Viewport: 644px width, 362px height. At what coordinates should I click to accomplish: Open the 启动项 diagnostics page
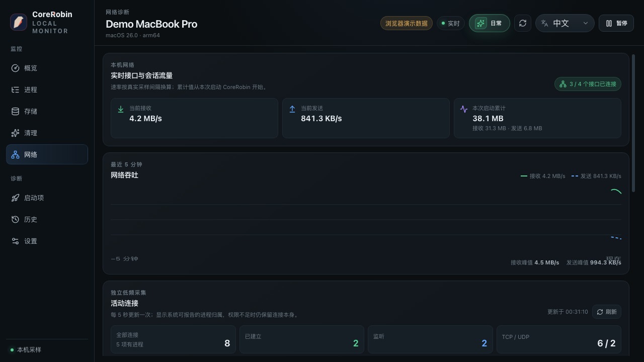[47, 198]
